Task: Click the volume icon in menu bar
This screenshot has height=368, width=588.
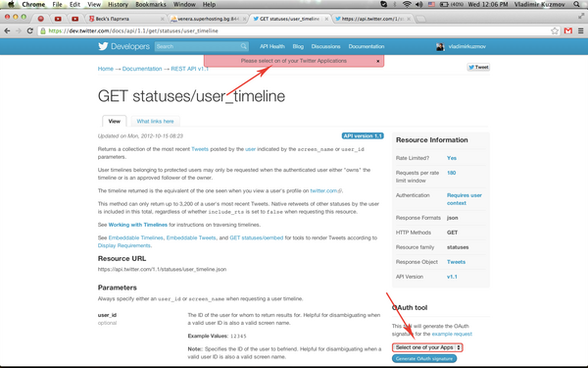Action: [419, 4]
